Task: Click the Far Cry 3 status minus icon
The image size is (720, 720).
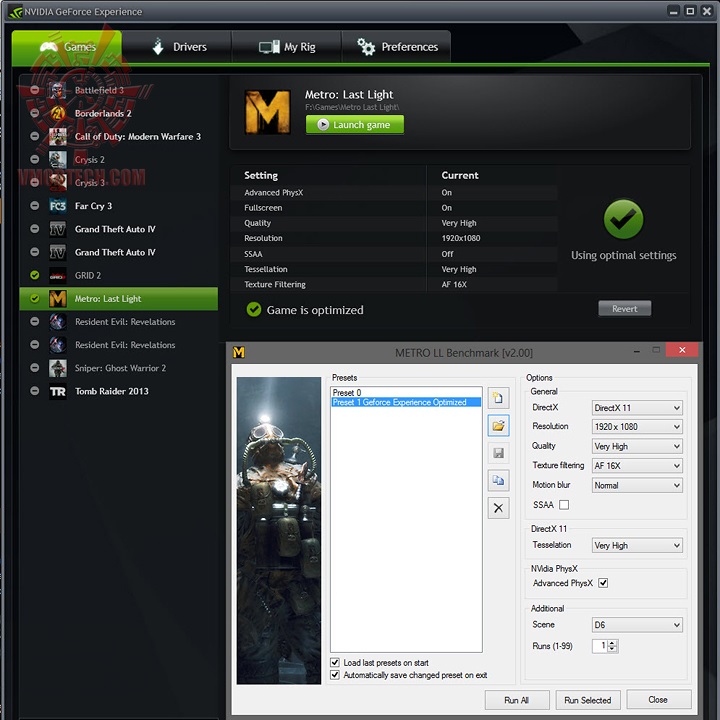Action: coord(34,206)
